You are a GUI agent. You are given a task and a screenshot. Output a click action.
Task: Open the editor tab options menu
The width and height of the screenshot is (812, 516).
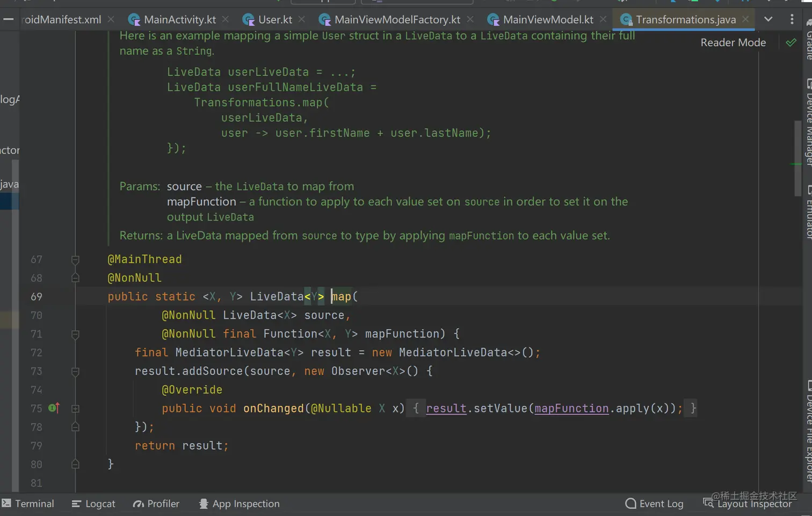[x=792, y=19]
